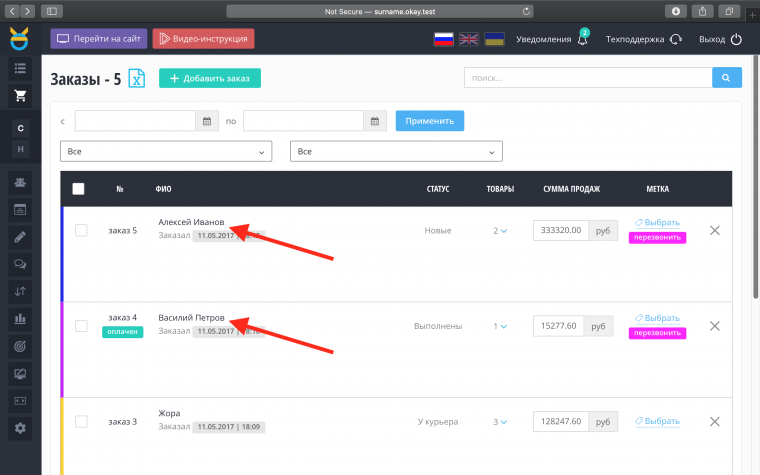This screenshot has width=760, height=475.
Task: Delete заказ 5 with the X icon
Action: pos(714,231)
